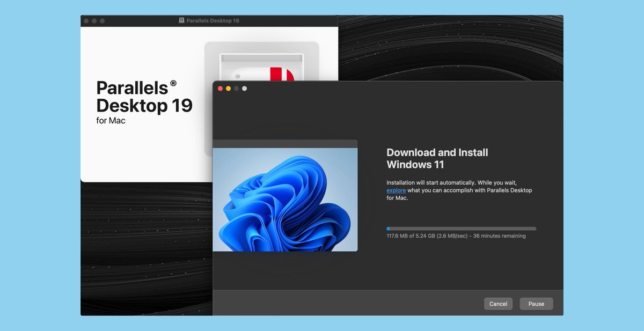This screenshot has width=644, height=331.
Task: Pause the Windows 11 download
Action: (x=536, y=304)
